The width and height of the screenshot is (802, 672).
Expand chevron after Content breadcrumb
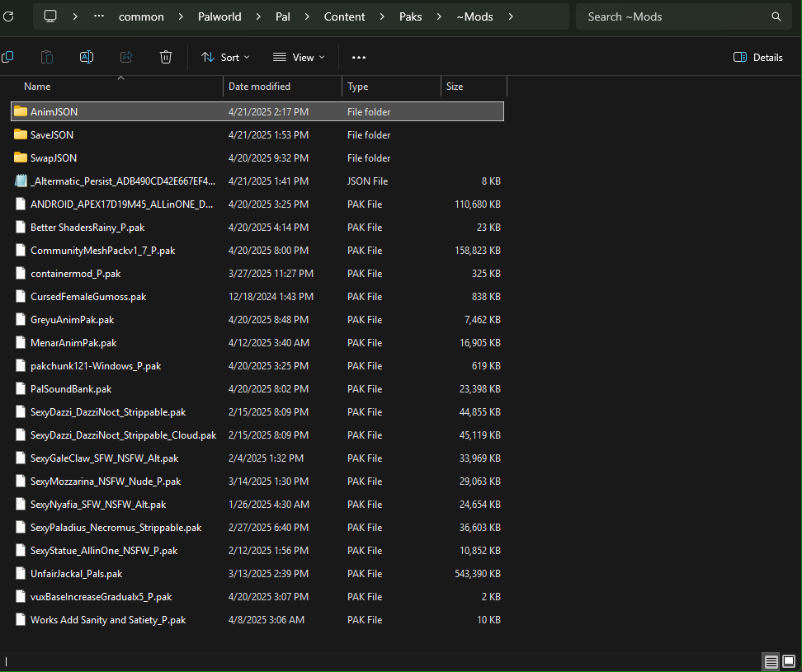(382, 16)
